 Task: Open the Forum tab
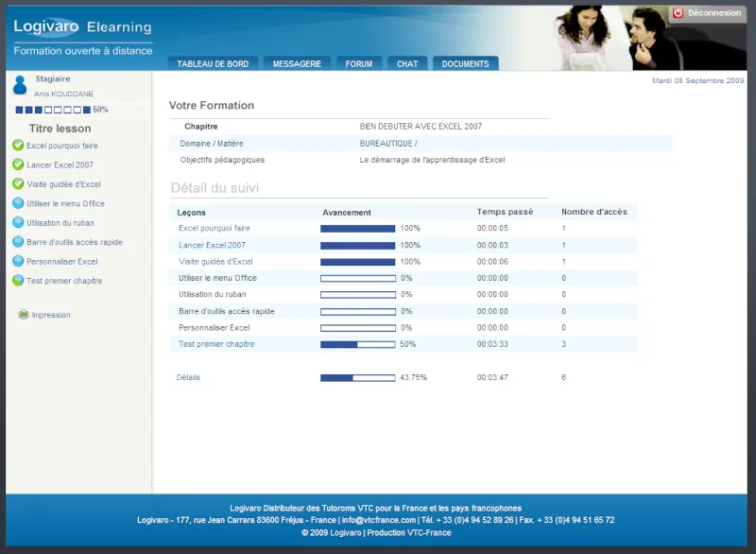click(358, 64)
